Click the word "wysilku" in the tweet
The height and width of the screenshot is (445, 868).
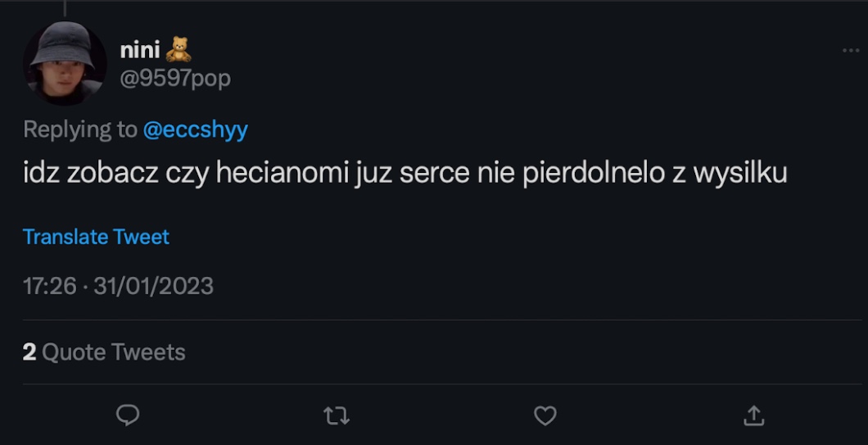point(740,175)
